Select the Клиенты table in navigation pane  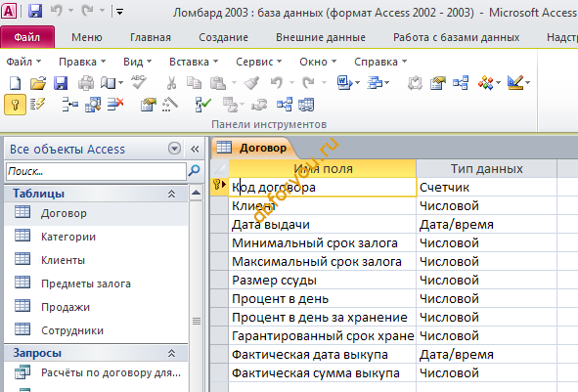click(63, 260)
